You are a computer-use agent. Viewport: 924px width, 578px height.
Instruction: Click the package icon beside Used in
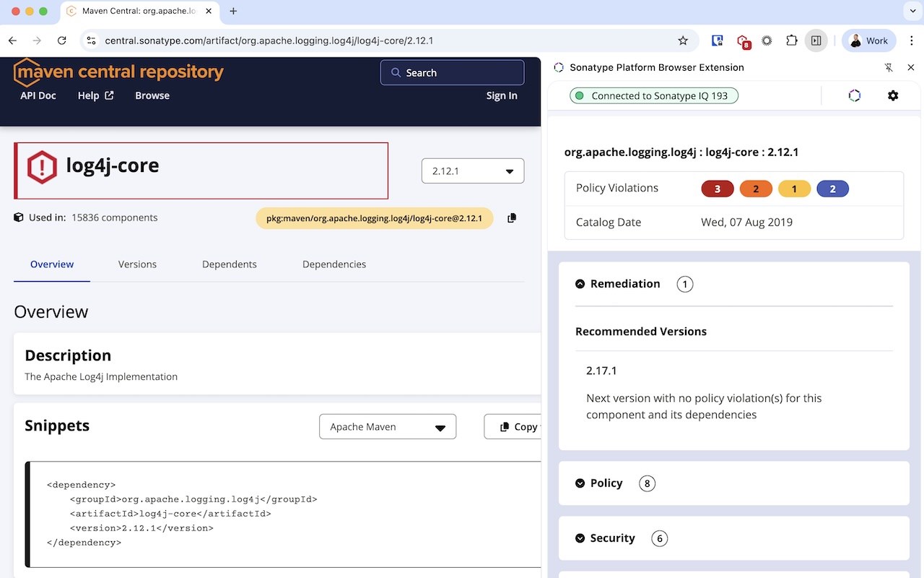tap(19, 217)
